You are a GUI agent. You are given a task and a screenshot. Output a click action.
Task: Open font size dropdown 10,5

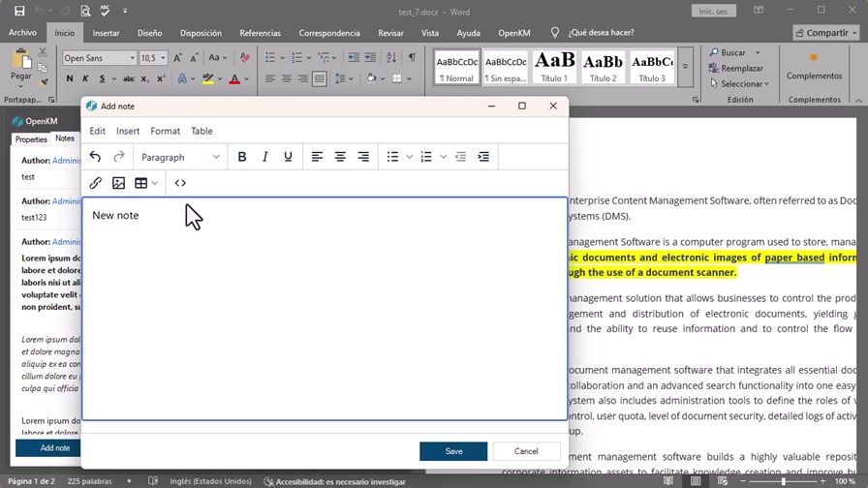pyautogui.click(x=164, y=58)
